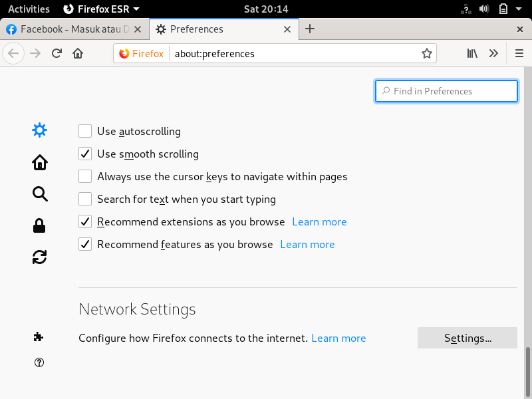
Task: Open the hamburger application menu
Action: pos(519,53)
